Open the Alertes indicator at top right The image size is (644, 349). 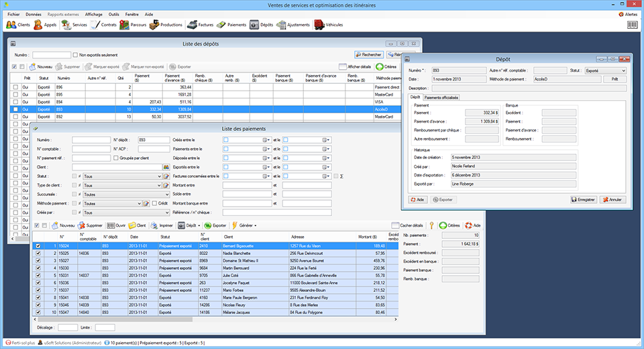(x=628, y=14)
